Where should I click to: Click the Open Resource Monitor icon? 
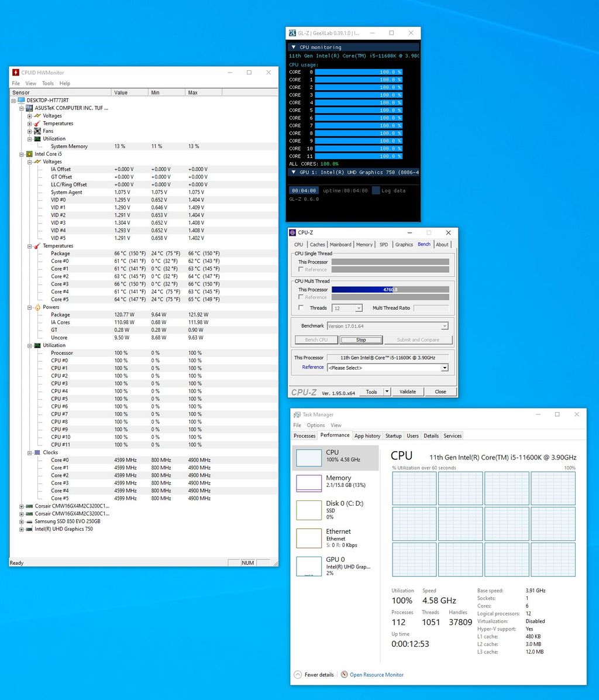coord(345,675)
